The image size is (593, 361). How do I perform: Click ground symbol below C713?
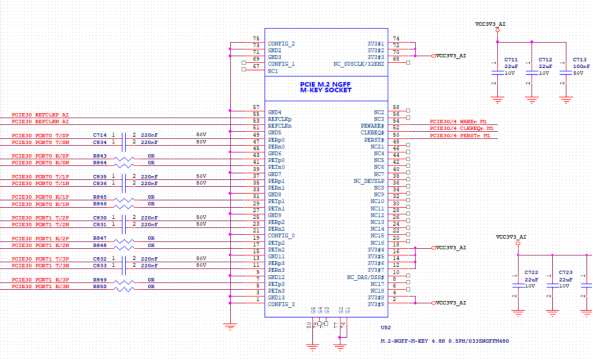pos(566,100)
